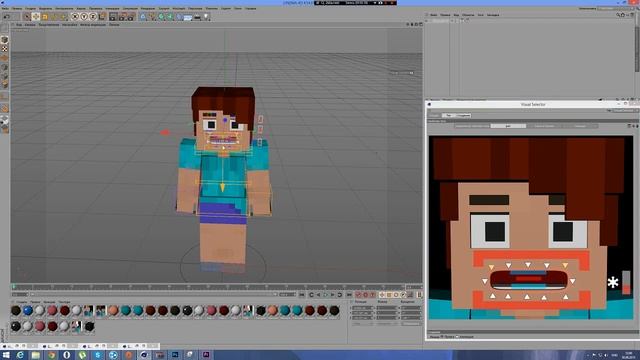Click first position field in coordinates panel

coord(362,308)
